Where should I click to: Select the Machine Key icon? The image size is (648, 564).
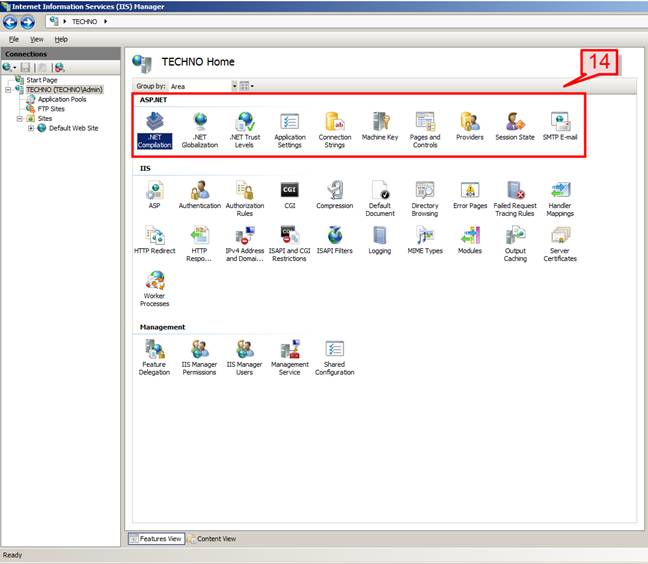point(380,123)
